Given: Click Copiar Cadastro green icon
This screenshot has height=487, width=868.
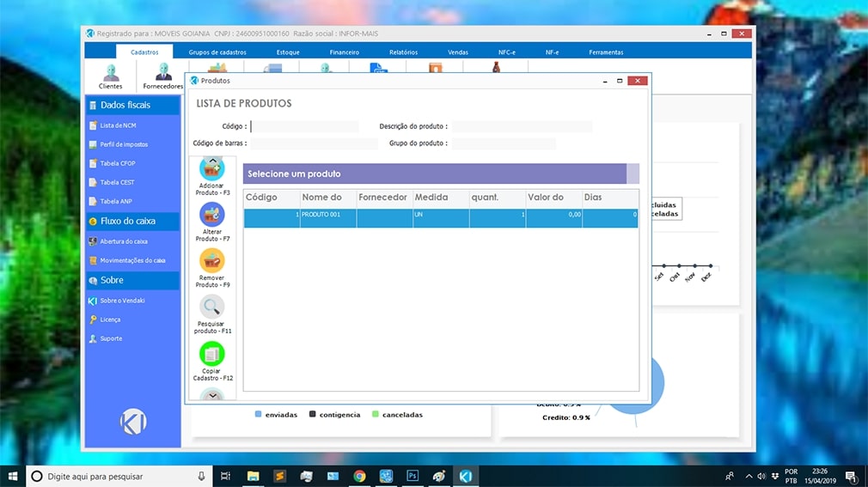Looking at the screenshot, I should (211, 353).
